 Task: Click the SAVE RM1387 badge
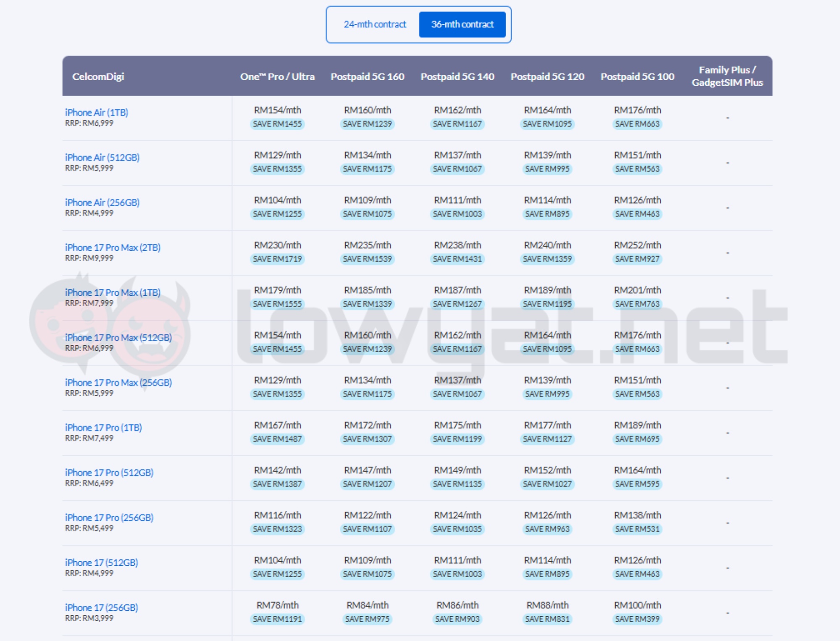(277, 484)
